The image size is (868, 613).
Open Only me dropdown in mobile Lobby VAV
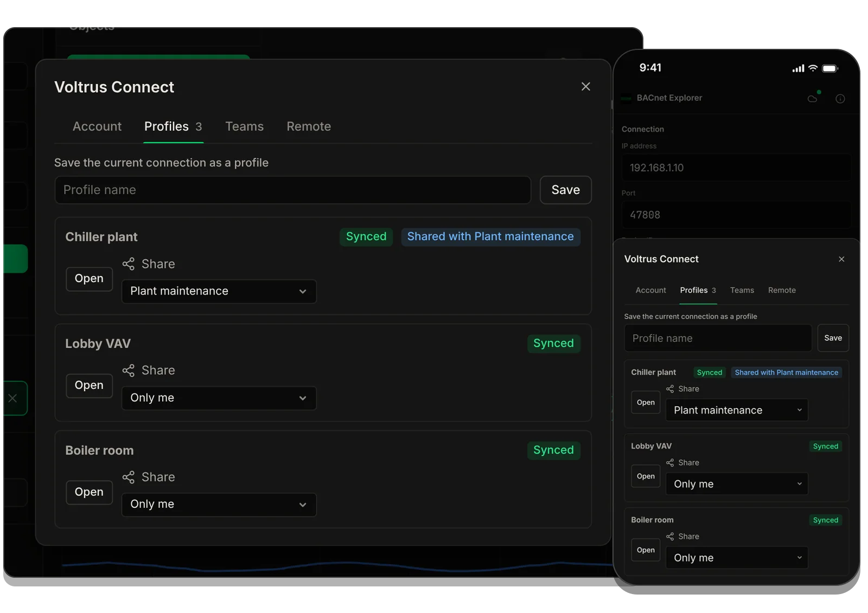coord(737,484)
